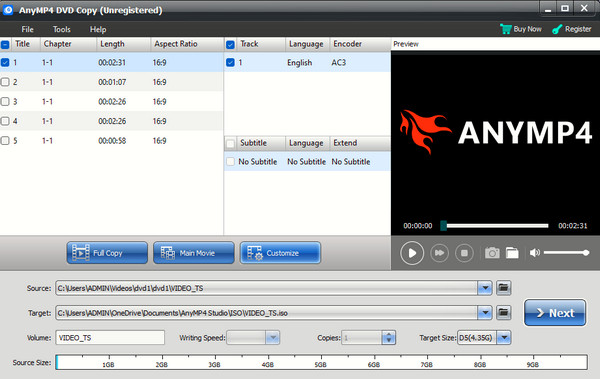Click the Target path field
The width and height of the screenshot is (600, 379).
[267, 313]
